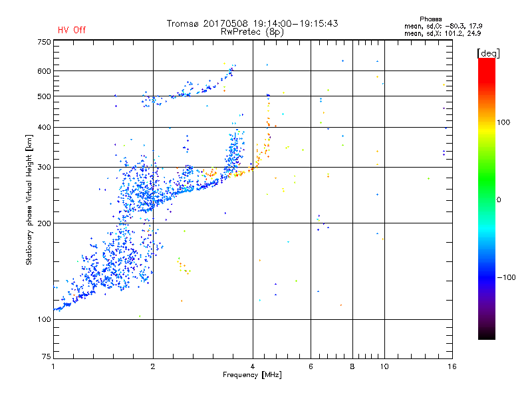
Task: Click the colorbar tick label '-100'
Action: click(x=506, y=277)
